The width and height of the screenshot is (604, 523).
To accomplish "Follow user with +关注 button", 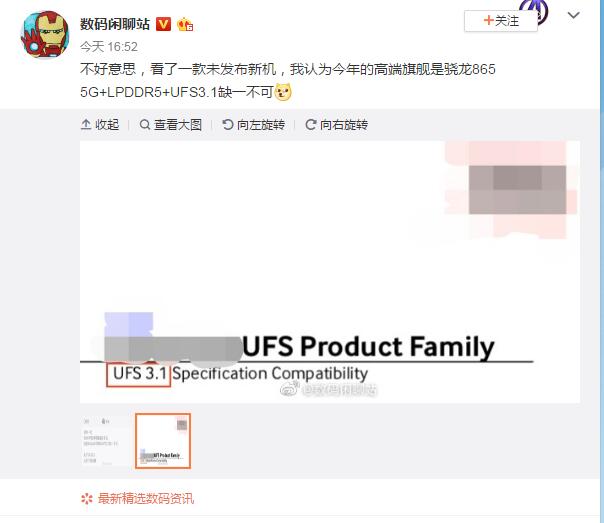I will pyautogui.click(x=501, y=21).
